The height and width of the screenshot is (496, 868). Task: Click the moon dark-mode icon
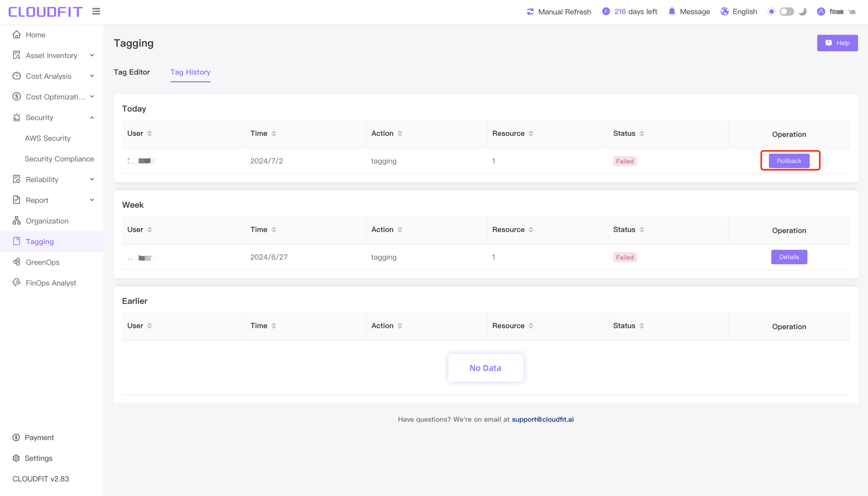[x=802, y=11]
